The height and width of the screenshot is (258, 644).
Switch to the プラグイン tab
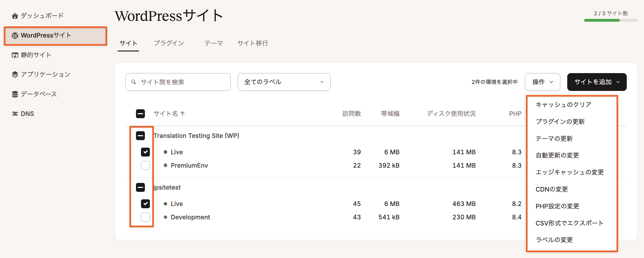(169, 43)
